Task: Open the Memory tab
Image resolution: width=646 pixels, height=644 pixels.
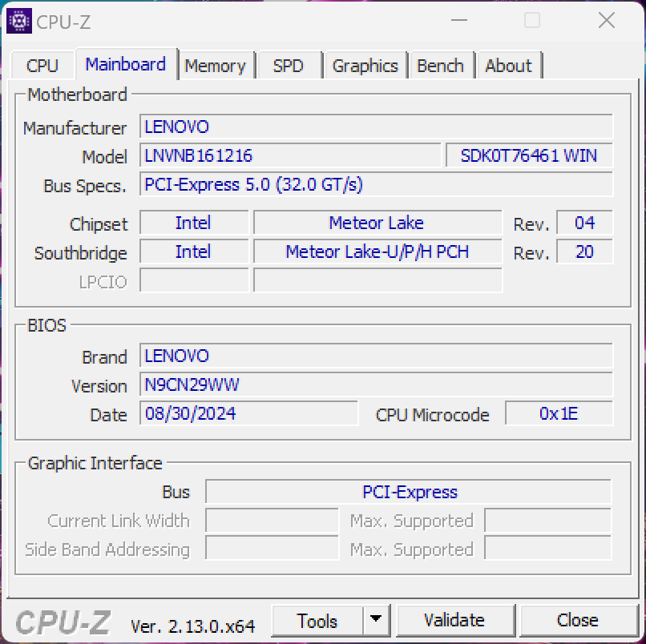Action: [x=215, y=66]
